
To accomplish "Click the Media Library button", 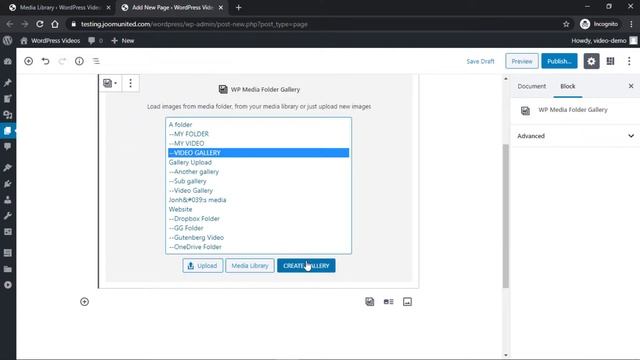I will pyautogui.click(x=250, y=266).
